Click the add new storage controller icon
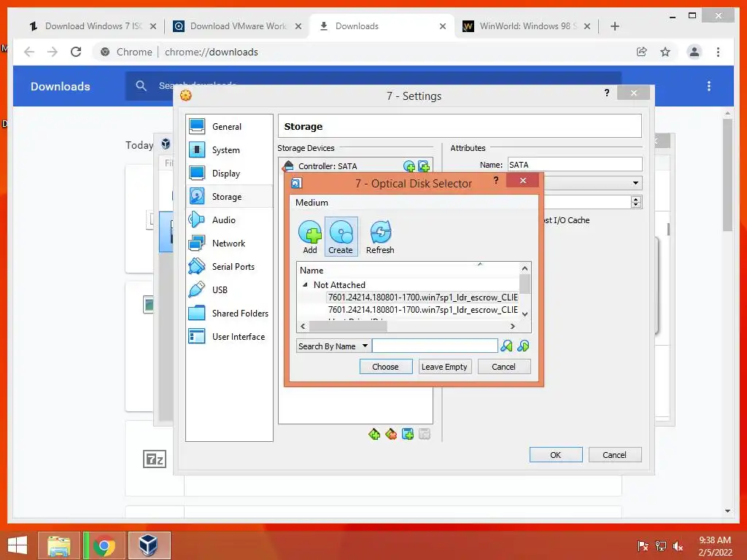This screenshot has width=747, height=560. [374, 434]
